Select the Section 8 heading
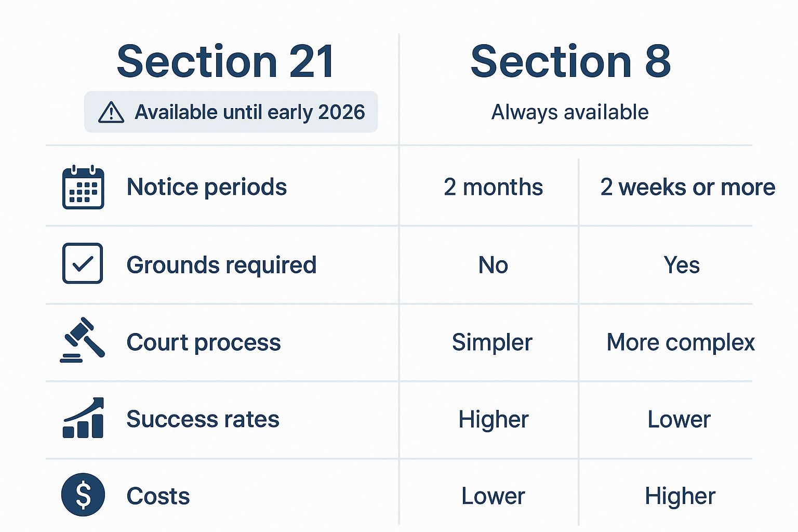 tap(570, 62)
